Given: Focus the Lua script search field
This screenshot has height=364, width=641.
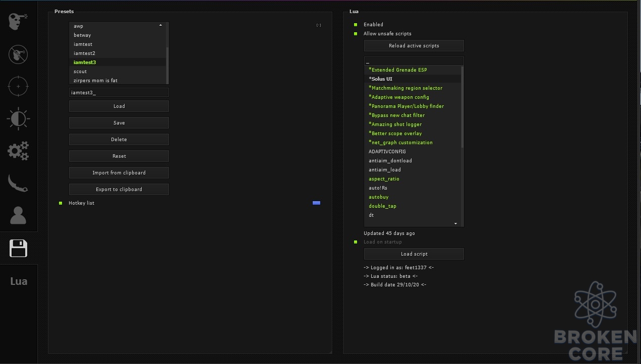Looking at the screenshot, I should [x=414, y=62].
